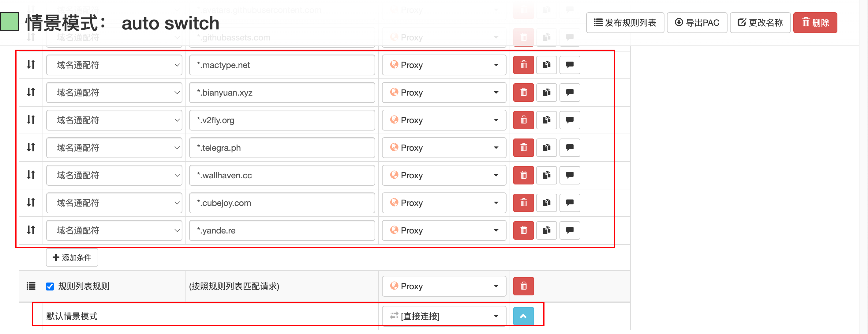Duplicate the *.bianyuan.xyz rule
Screen dimensions: 868x334
[546, 93]
